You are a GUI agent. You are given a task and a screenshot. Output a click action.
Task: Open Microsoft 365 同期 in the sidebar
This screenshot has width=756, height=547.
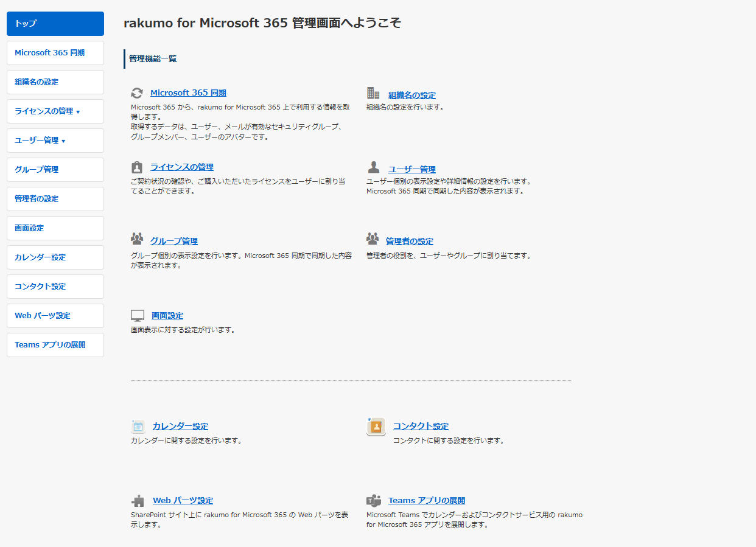pyautogui.click(x=55, y=53)
